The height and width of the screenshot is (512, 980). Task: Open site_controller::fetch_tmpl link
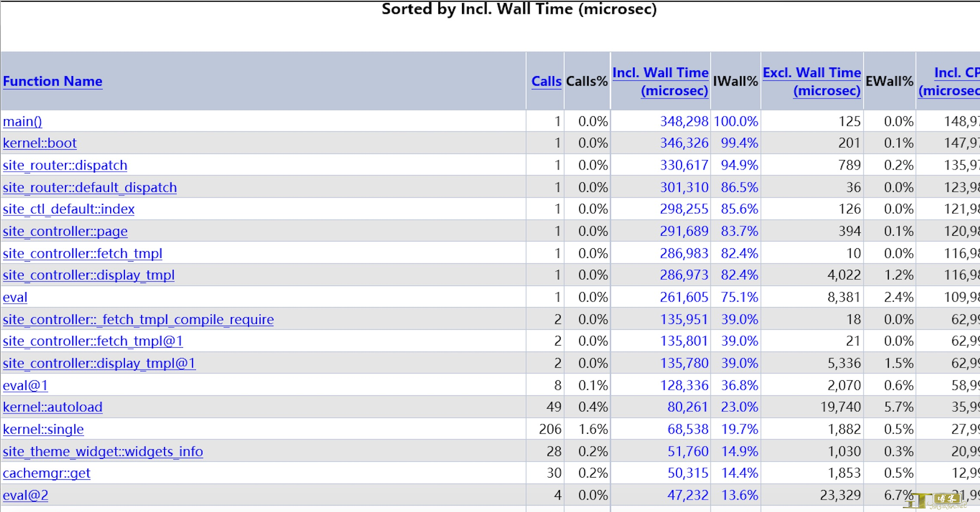coord(82,254)
